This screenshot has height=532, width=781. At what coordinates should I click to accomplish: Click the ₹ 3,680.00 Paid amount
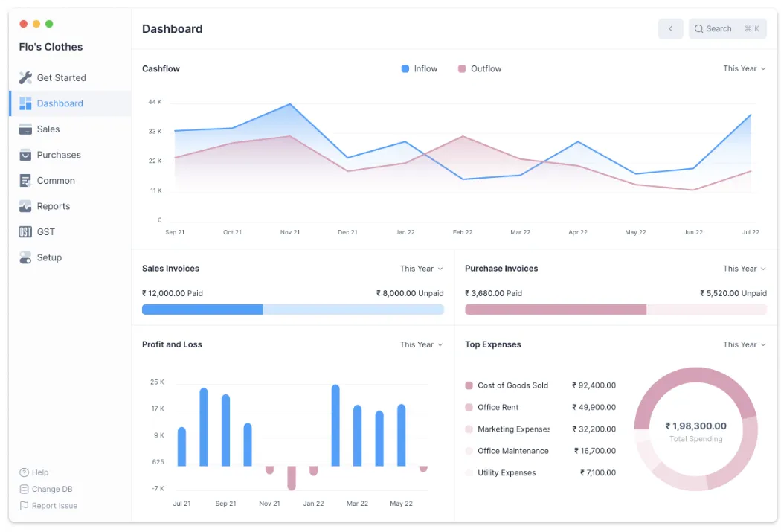(494, 293)
